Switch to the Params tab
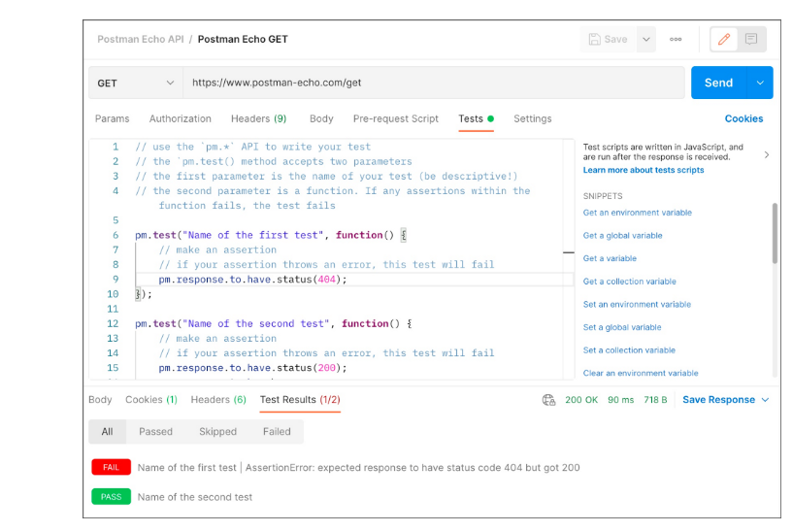Image resolution: width=793 pixels, height=532 pixels. (113, 118)
